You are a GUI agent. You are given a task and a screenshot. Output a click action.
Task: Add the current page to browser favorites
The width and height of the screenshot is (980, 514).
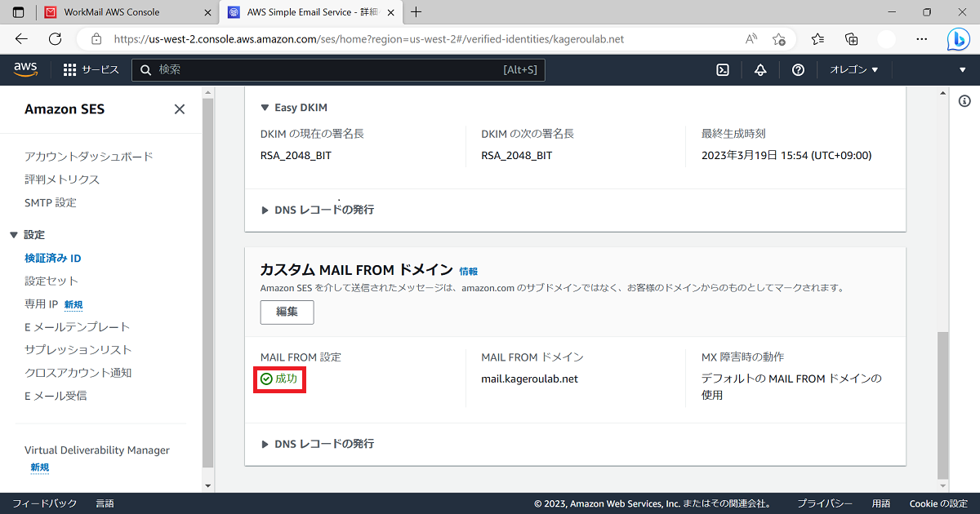coord(779,38)
